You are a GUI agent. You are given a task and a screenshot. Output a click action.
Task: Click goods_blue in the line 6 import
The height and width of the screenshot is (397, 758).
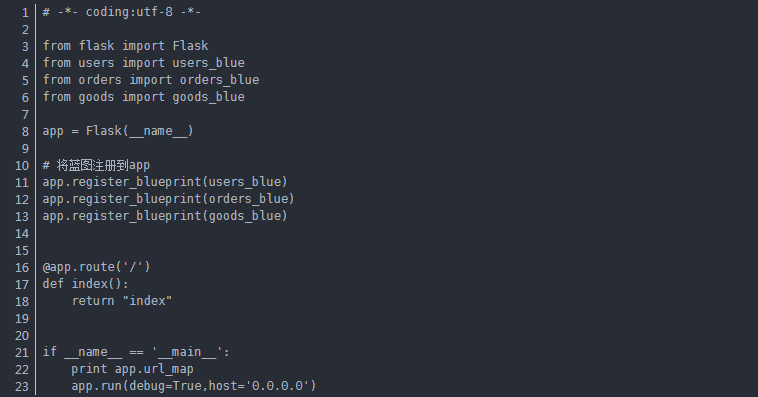[208, 97]
